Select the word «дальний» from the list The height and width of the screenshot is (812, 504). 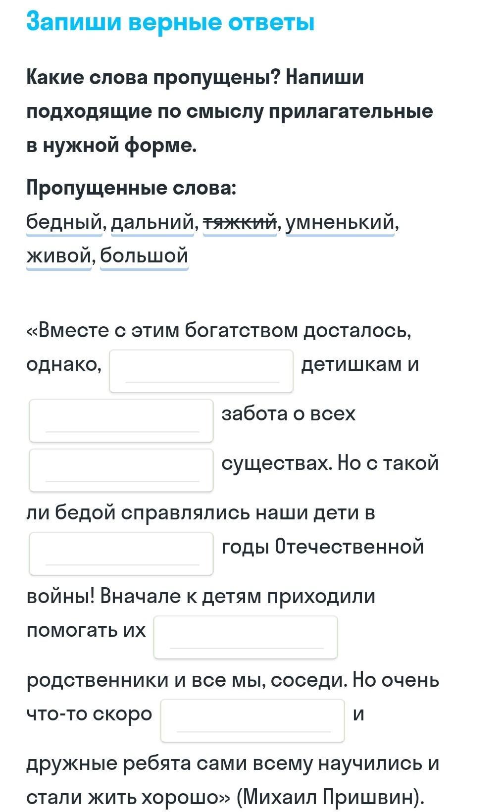point(152,222)
